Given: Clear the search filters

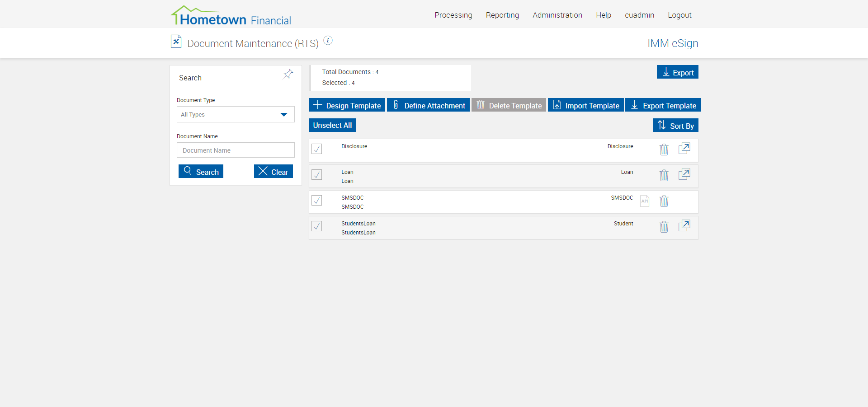Looking at the screenshot, I should pyautogui.click(x=274, y=171).
